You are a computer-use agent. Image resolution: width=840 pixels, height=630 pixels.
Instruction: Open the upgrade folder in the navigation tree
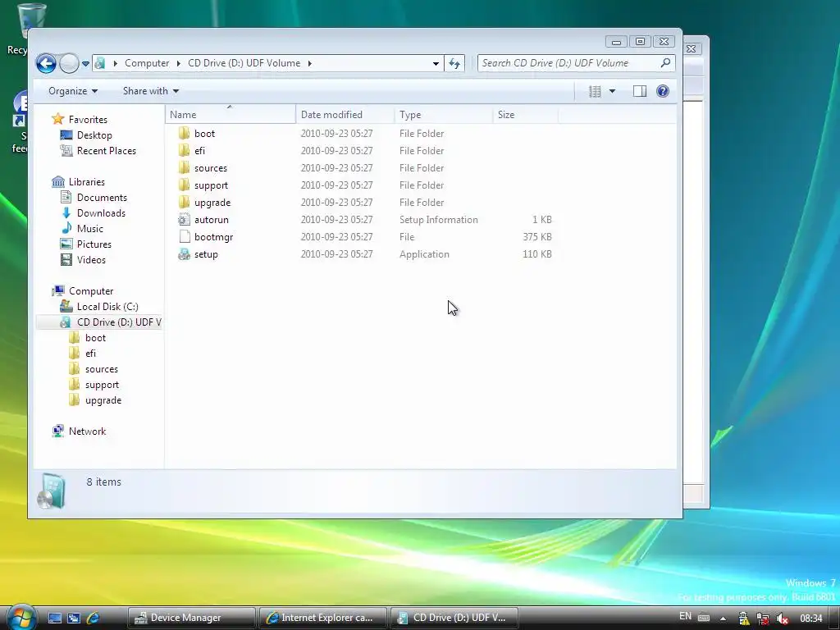point(103,400)
